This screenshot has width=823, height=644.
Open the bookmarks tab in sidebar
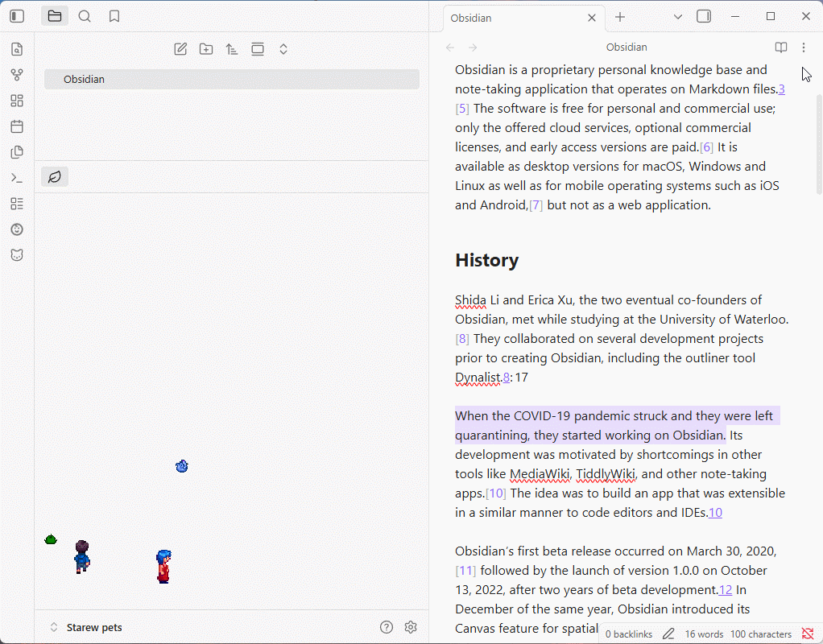tap(114, 16)
